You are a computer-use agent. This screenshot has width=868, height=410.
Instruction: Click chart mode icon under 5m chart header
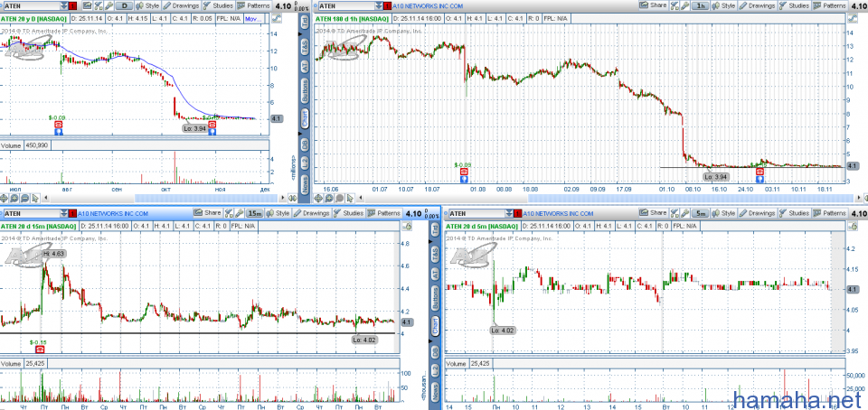pyautogui.click(x=853, y=226)
